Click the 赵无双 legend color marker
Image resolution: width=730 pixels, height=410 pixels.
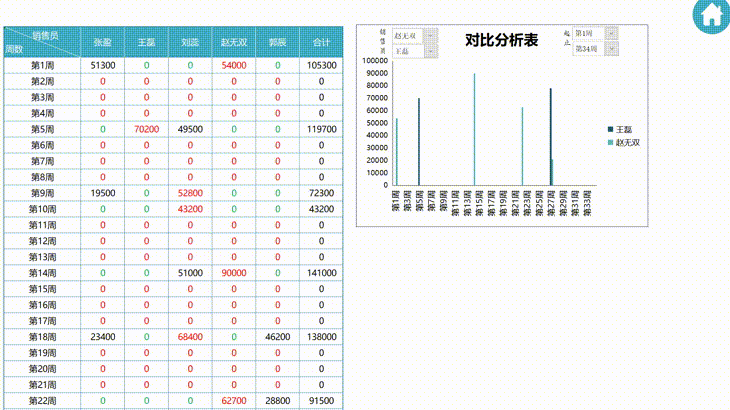click(610, 142)
